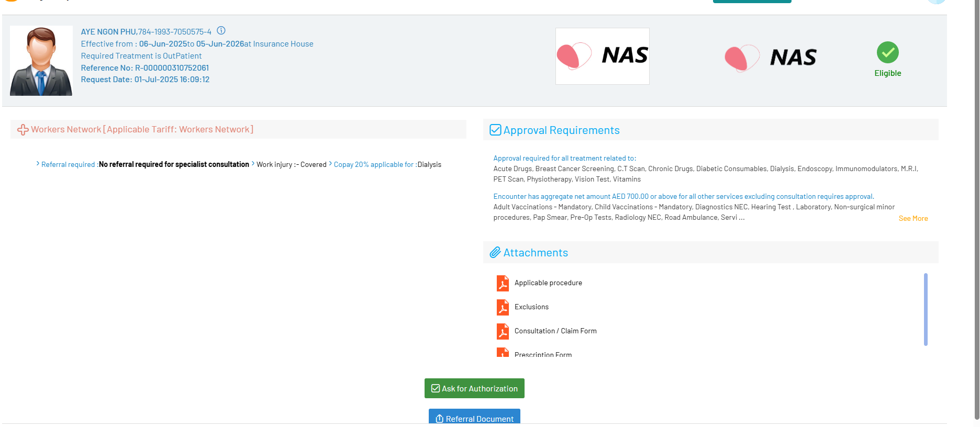Click the Request Date 01-Jul-2025 text
980x427 pixels.
(145, 80)
